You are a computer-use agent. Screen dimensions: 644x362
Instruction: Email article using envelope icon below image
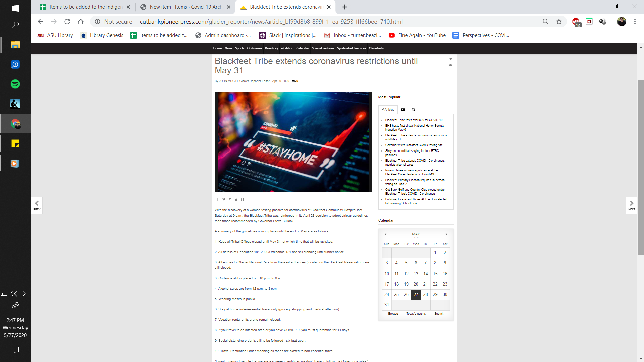point(230,199)
